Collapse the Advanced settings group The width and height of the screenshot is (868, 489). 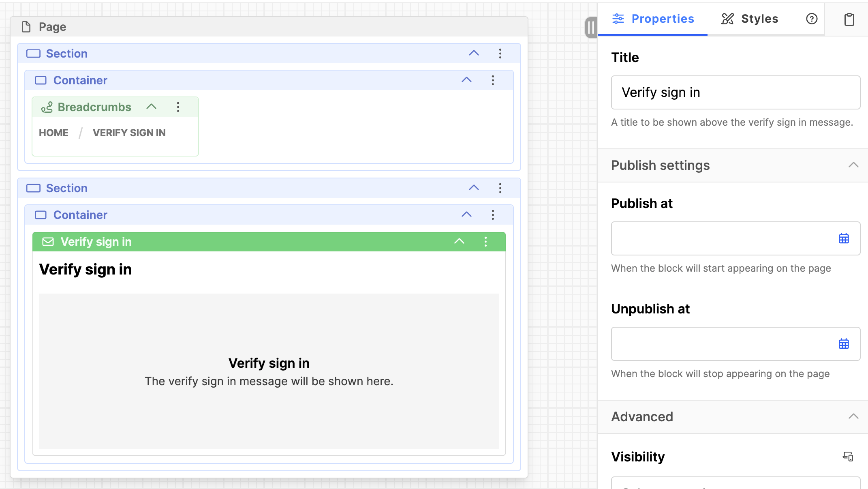point(853,417)
